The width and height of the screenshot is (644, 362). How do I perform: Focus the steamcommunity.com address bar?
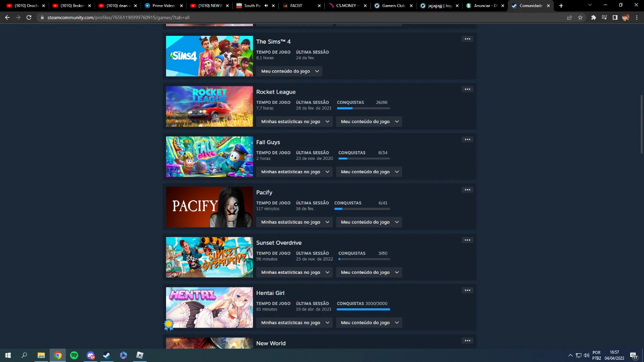point(299,17)
